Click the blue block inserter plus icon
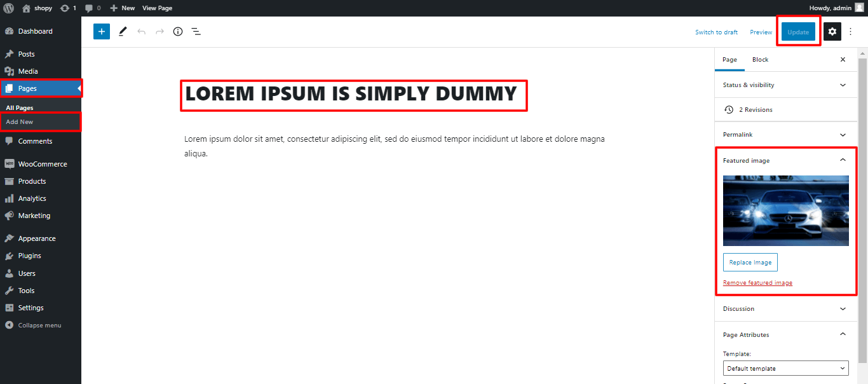Image resolution: width=868 pixels, height=384 pixels. (x=102, y=31)
